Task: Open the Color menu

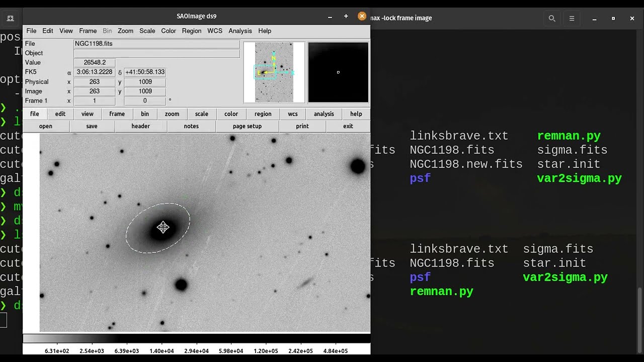Action: 169,31
